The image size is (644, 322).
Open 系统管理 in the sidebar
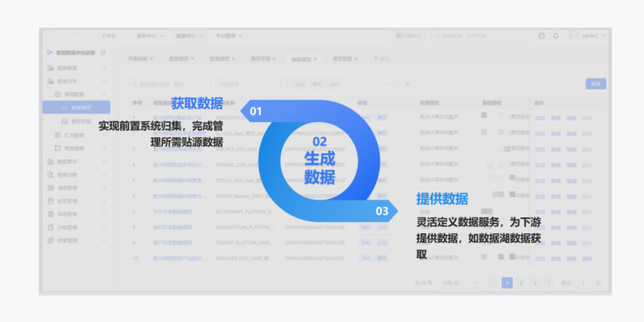pos(67,214)
